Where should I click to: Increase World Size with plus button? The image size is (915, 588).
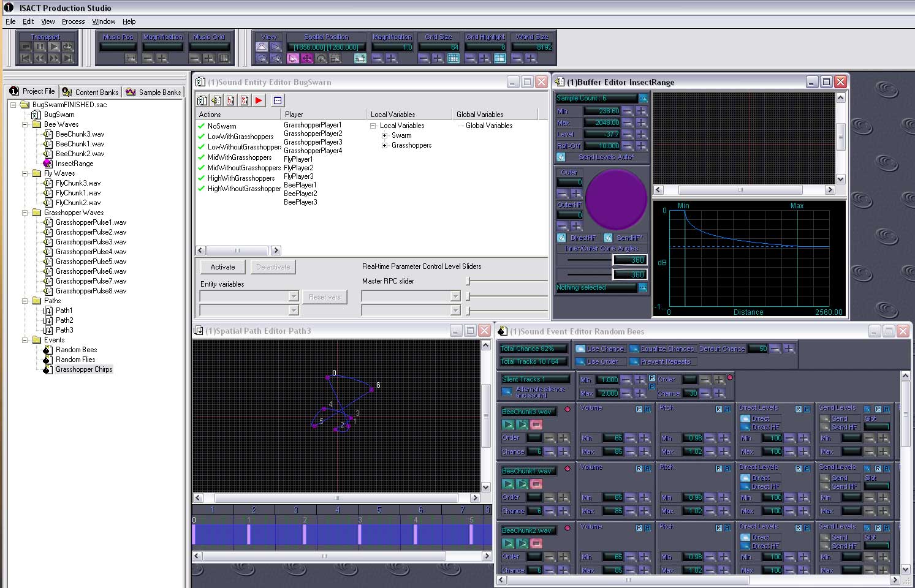pos(531,58)
